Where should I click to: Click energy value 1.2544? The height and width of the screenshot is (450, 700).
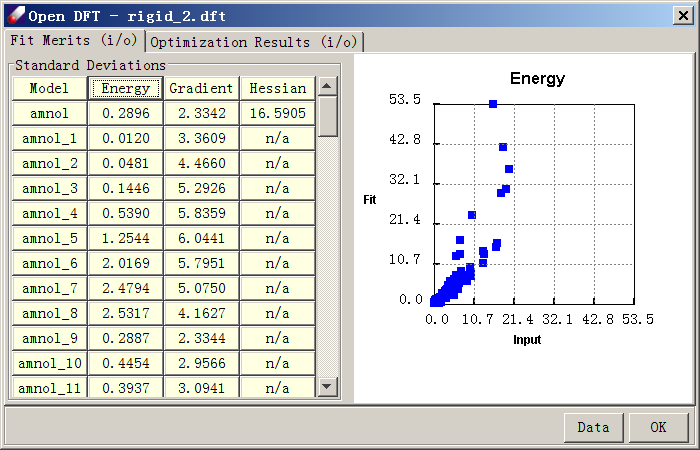(125, 238)
